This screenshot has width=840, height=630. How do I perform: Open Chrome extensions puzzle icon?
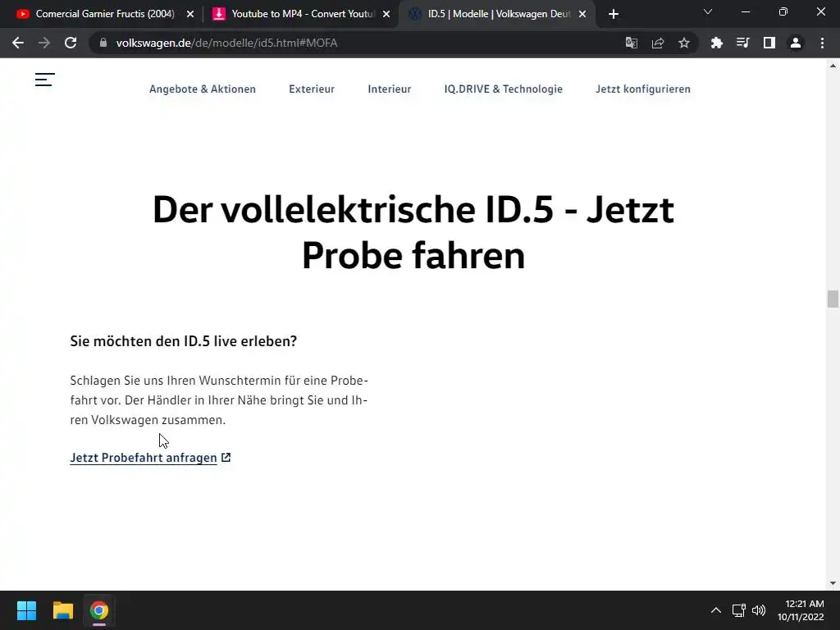(x=716, y=43)
